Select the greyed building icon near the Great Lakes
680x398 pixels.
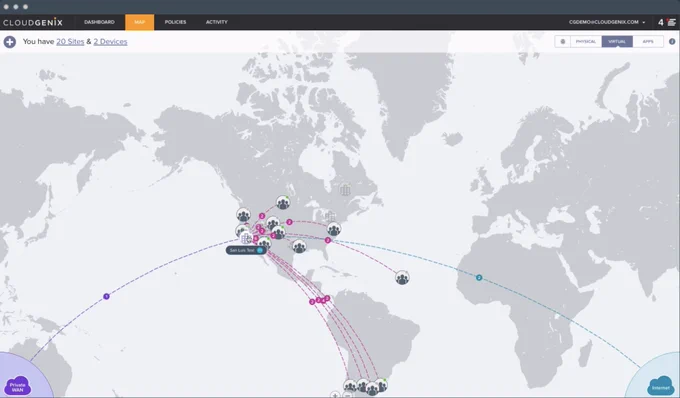point(330,216)
